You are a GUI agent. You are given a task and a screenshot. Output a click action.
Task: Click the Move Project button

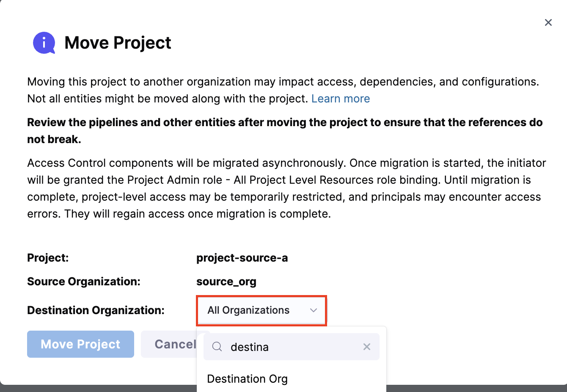[80, 344]
